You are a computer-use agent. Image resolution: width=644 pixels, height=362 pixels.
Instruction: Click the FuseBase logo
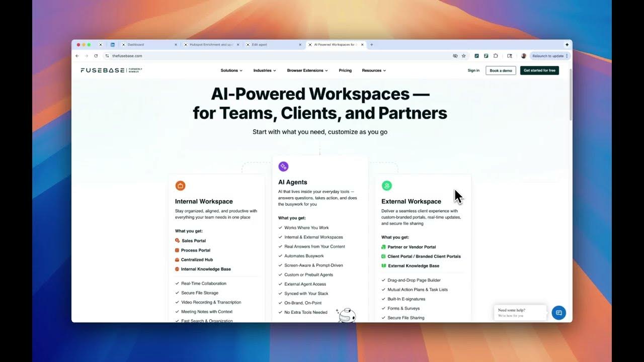(x=101, y=70)
